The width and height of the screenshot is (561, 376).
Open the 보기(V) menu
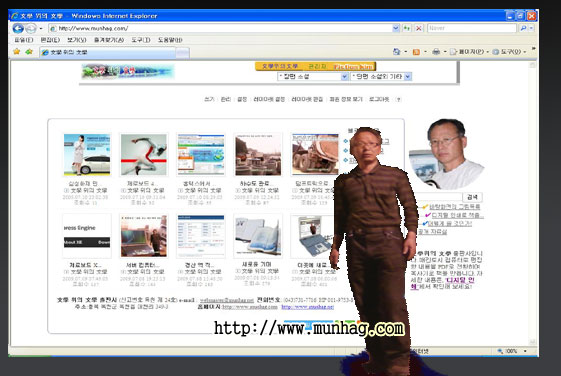[77, 40]
